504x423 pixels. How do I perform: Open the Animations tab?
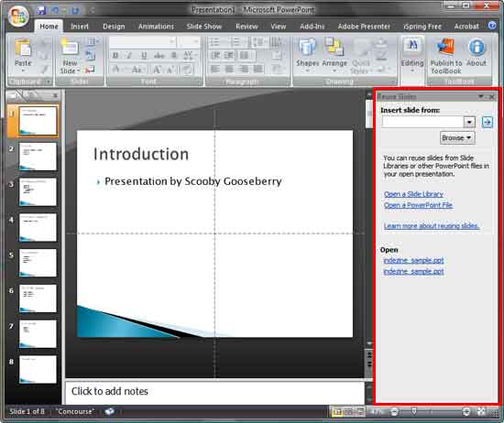(156, 27)
